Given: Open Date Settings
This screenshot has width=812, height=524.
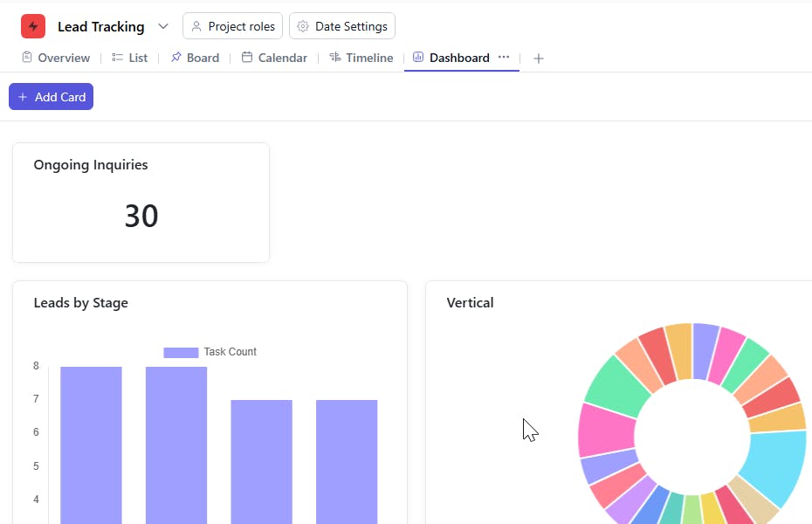Looking at the screenshot, I should coord(342,26).
